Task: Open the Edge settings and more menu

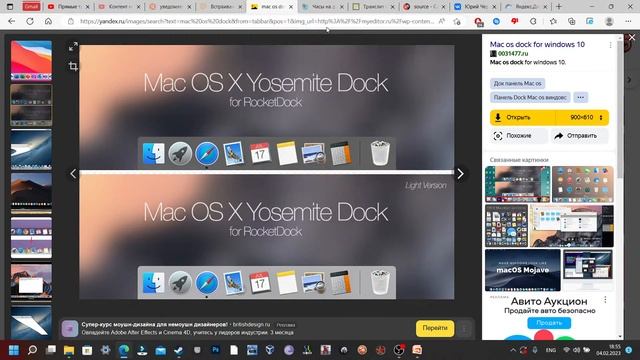Action: [x=628, y=21]
